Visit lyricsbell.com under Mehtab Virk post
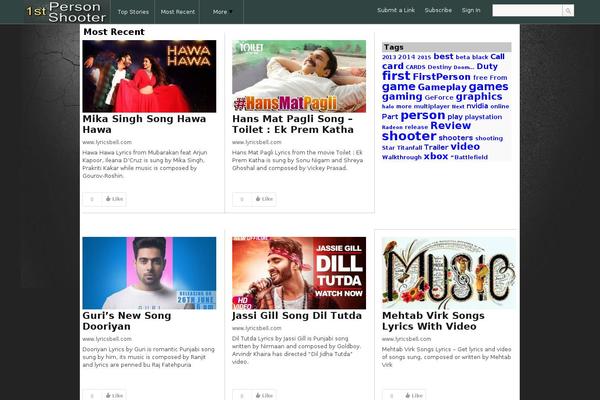600x400 pixels. [406, 339]
